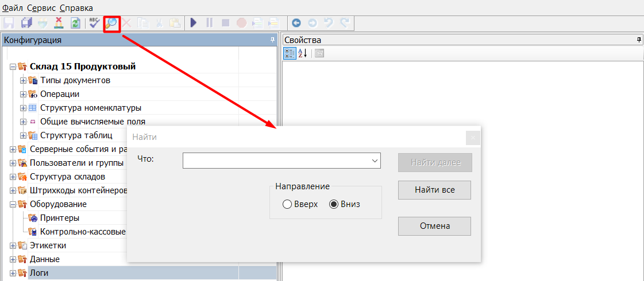This screenshot has width=644, height=281.
Task: Open the Справка menu
Action: point(76,8)
